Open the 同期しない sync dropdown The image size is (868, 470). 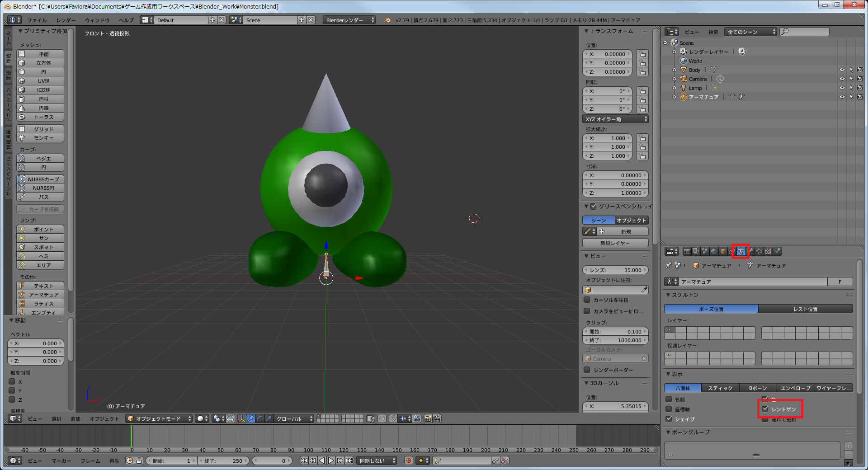[x=377, y=461]
